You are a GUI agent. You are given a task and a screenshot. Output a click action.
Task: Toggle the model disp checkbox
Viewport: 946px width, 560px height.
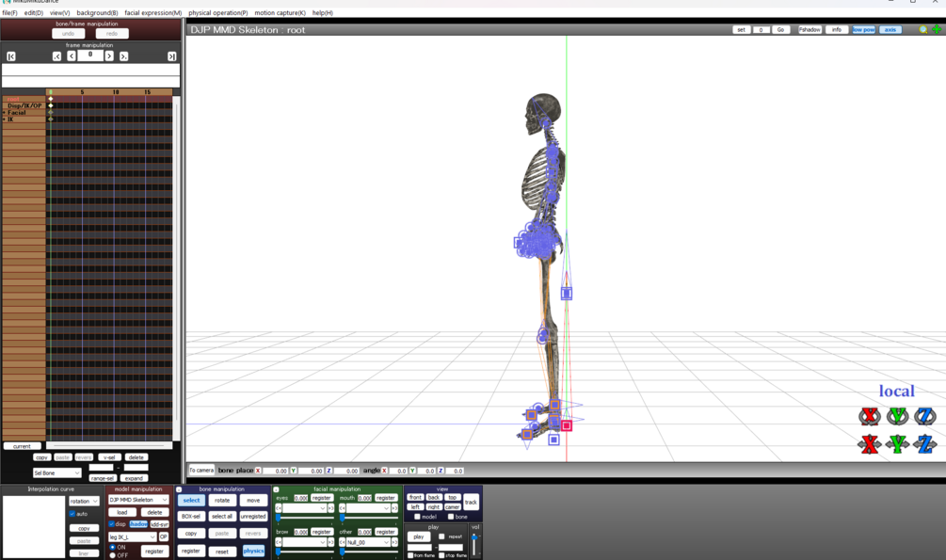(x=112, y=524)
